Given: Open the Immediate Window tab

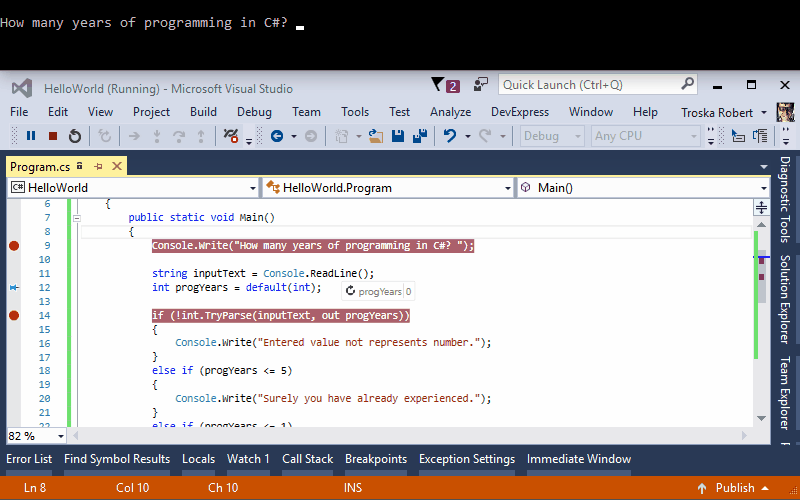Looking at the screenshot, I should click(x=579, y=459).
